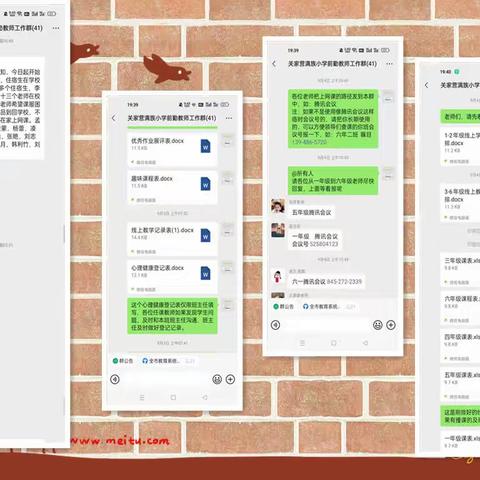This screenshot has width=480, height=480.
Task: Focus the message input in docx files chat
Action: [166, 379]
